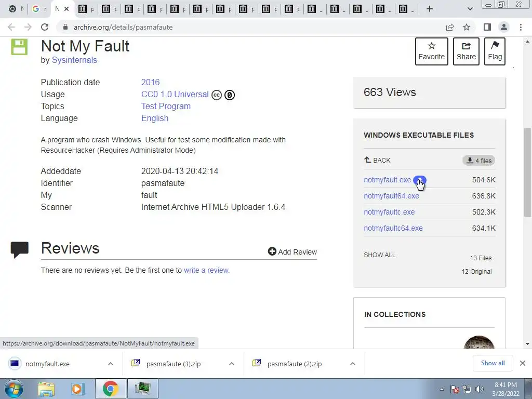Open the Sysinternals creator link
Screen dimensions: 532x399
click(74, 60)
